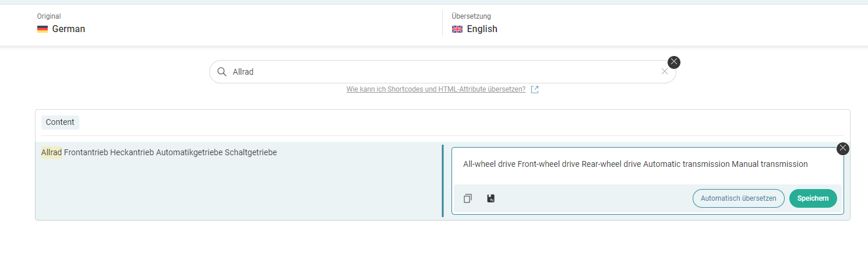The image size is (868, 269).
Task: Edit the English translation text box
Action: point(647,165)
